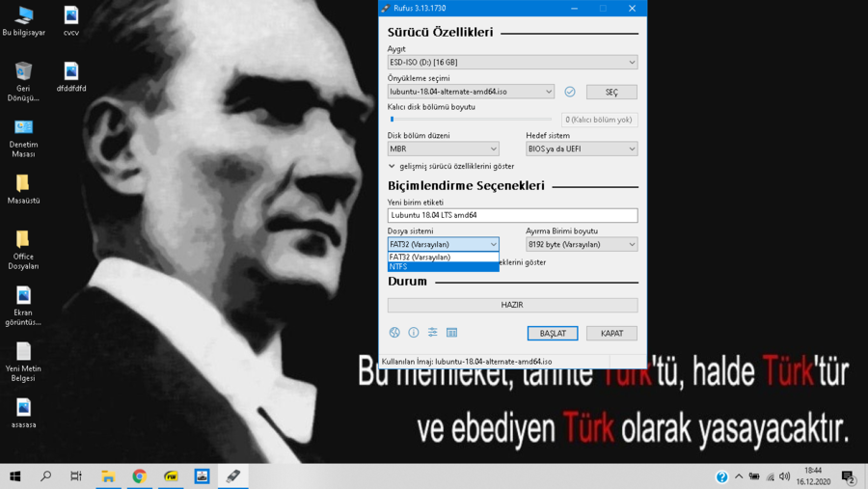Open the Disk bölüm düzeni MBR dropdown
The height and width of the screenshot is (489, 868).
(x=443, y=149)
